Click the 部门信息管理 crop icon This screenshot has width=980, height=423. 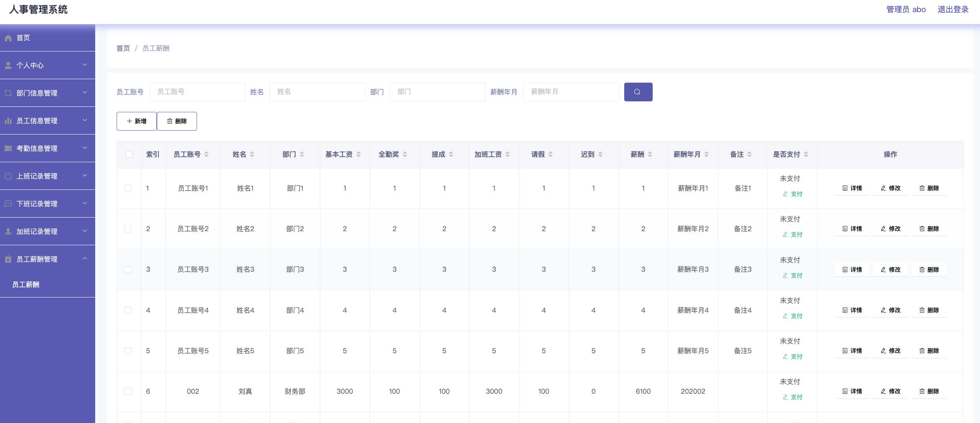[x=8, y=93]
